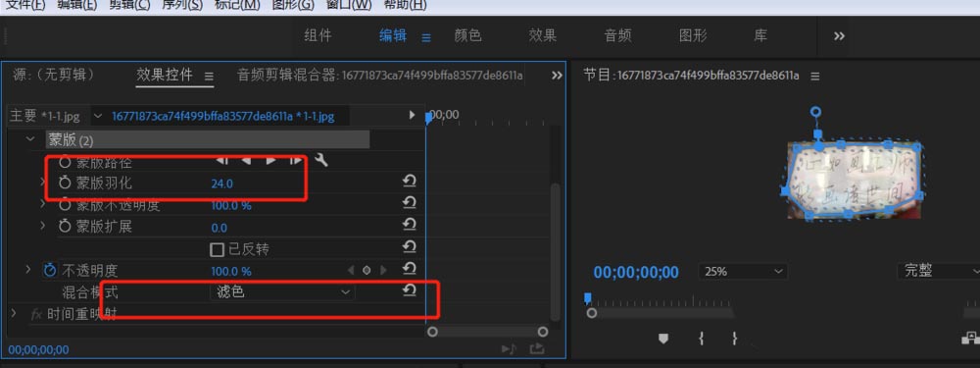Click the program monitor playhead marker
The height and width of the screenshot is (368, 980).
[x=587, y=298]
